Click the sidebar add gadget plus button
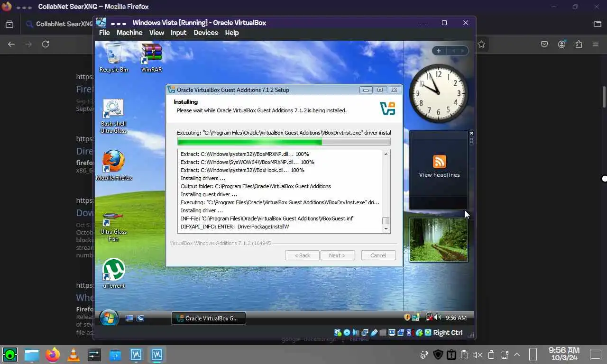The image size is (607, 364). coord(439,51)
